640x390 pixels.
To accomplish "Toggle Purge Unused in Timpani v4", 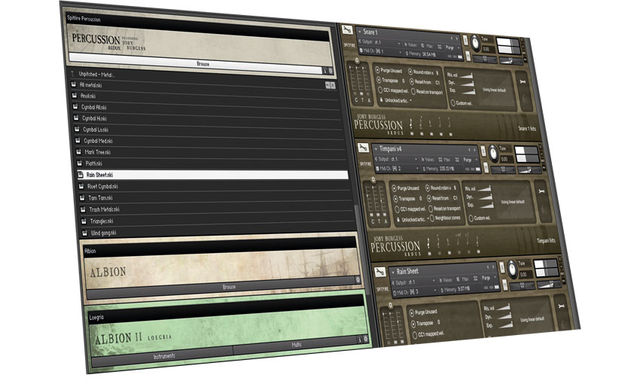I will 394,188.
